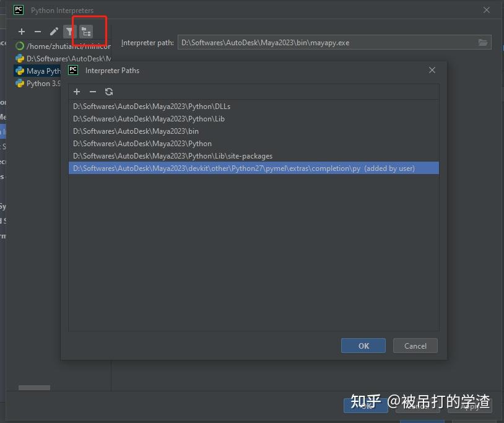Add a path using the plus icon
The image size is (504, 423).
pyautogui.click(x=77, y=91)
